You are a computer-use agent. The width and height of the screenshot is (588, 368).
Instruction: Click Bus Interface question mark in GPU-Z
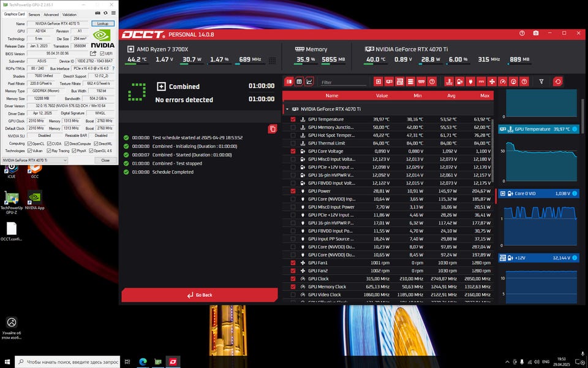click(113, 68)
